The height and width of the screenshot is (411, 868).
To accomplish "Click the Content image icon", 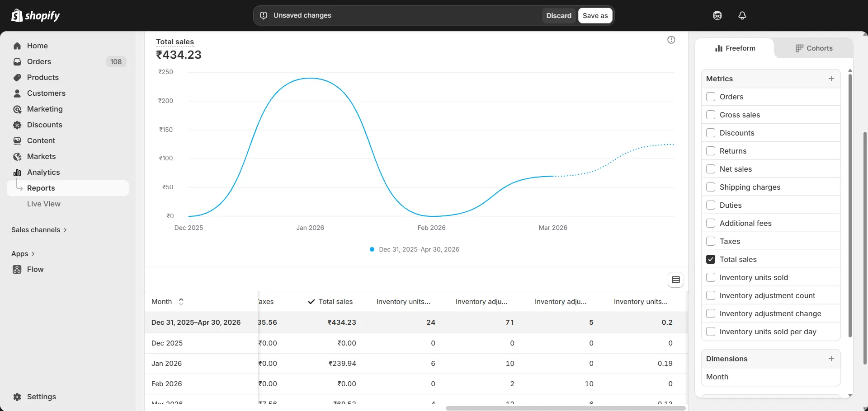I will point(17,140).
